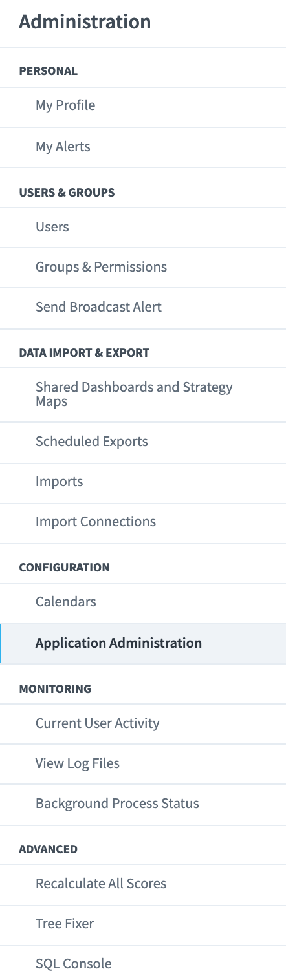Screen dimensions: 286x980
Task: Open My Profile page
Action: (143, 105)
